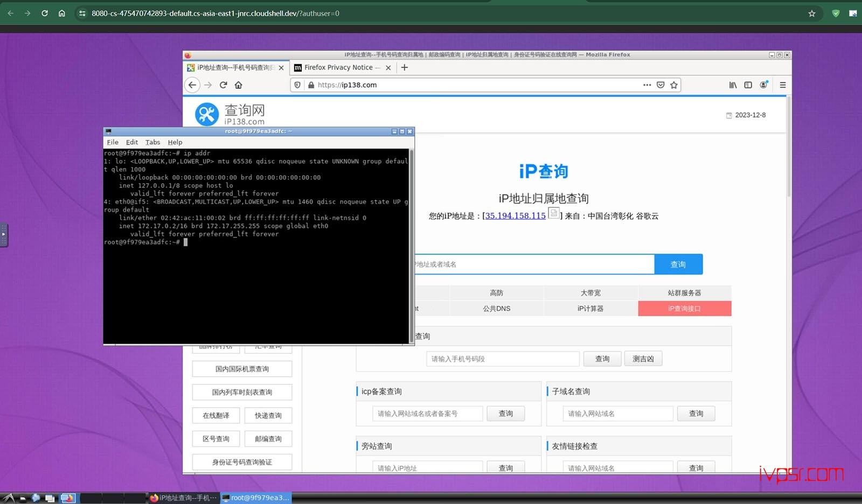
Task: Open the 高防 link
Action: tap(497, 293)
